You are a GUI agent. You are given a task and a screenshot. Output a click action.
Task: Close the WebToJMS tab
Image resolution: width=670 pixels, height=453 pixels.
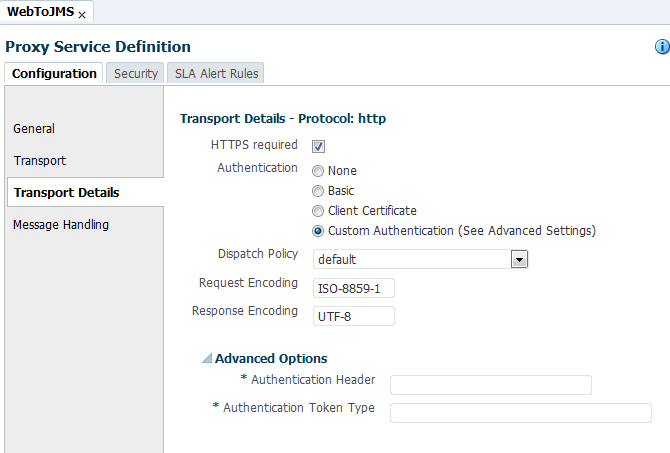coord(82,14)
